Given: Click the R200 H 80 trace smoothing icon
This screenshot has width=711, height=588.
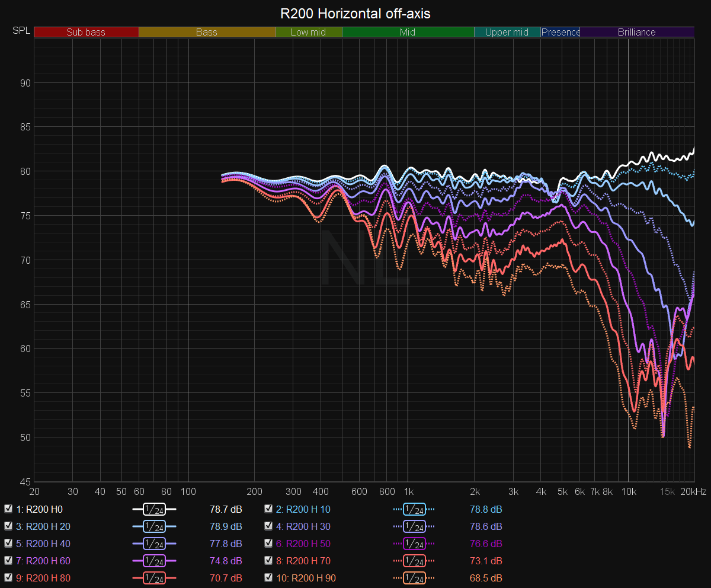Looking at the screenshot, I should click(x=154, y=578).
